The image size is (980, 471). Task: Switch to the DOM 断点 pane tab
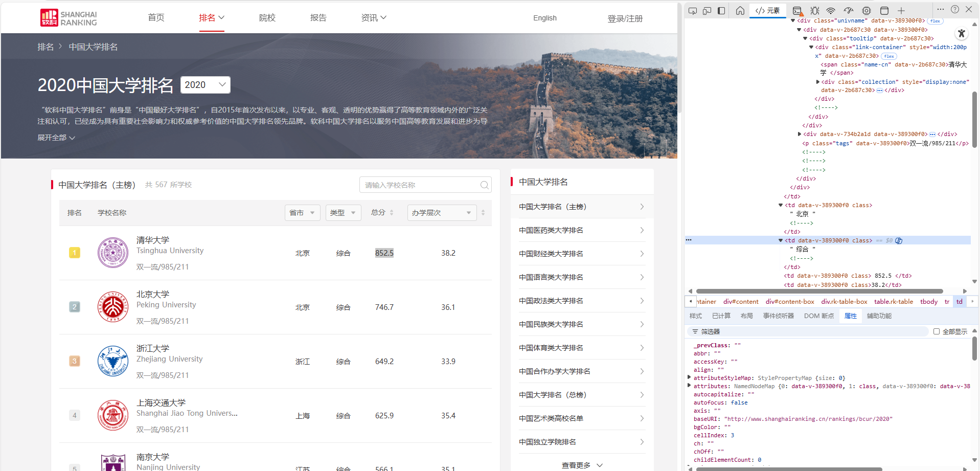click(819, 316)
